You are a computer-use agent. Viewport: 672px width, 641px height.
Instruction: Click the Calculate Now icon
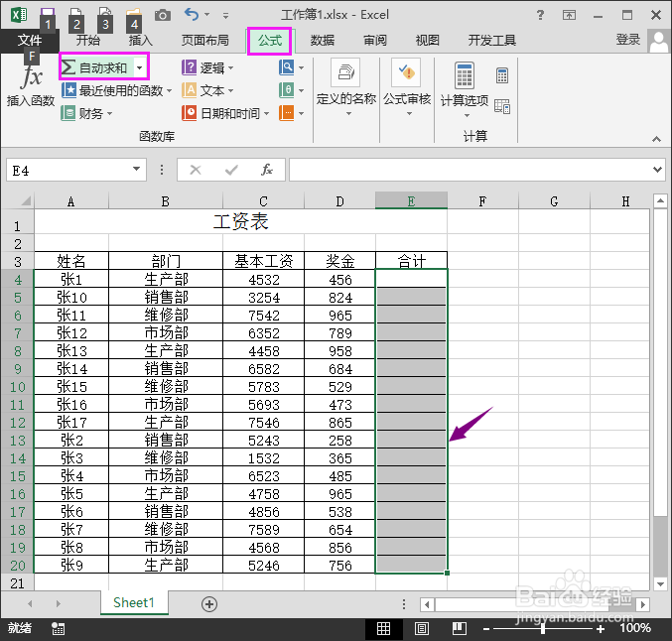[502, 75]
